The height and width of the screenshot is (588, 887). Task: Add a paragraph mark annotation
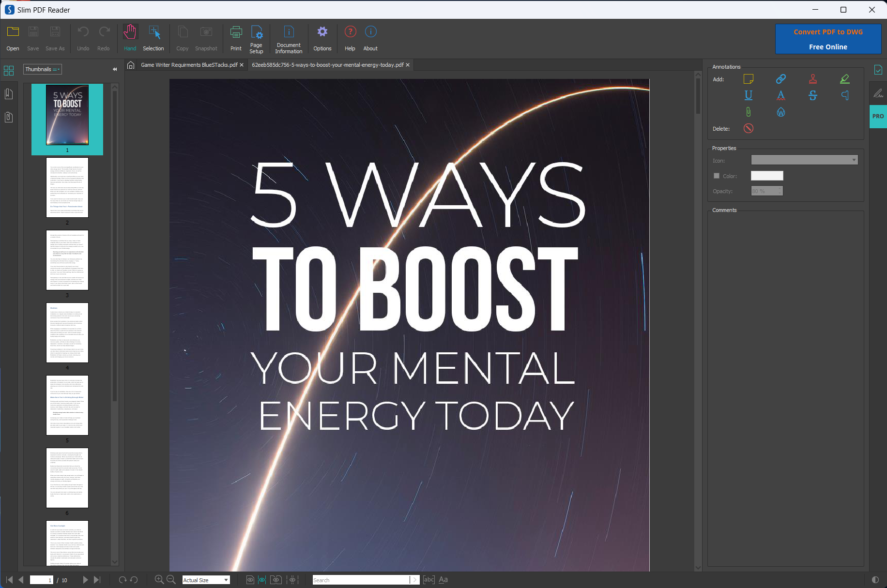845,95
